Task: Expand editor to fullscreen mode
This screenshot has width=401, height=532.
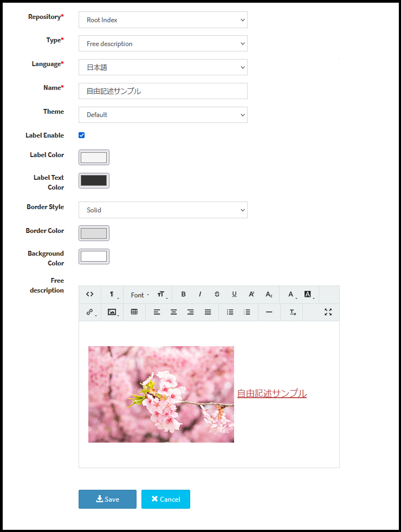Action: [x=328, y=312]
